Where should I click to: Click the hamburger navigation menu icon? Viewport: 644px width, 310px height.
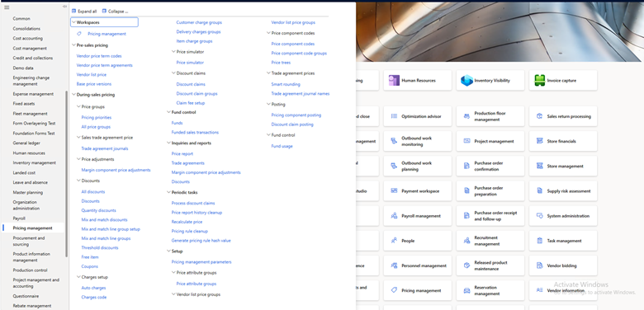7,7
